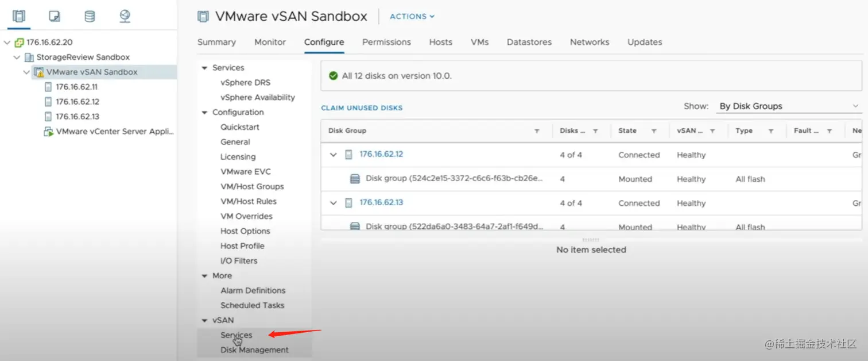
Task: Open Alarm Definitions page
Action: pyautogui.click(x=253, y=291)
